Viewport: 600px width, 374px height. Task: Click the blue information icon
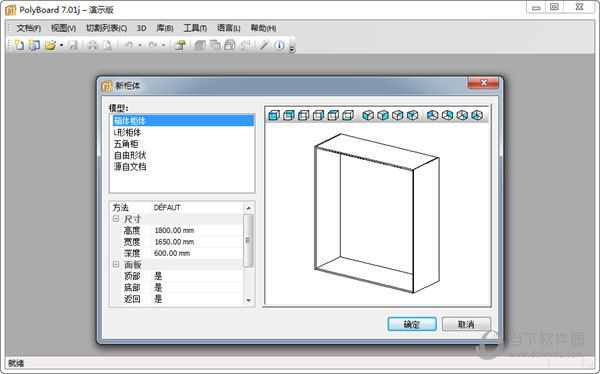pyautogui.click(x=279, y=45)
